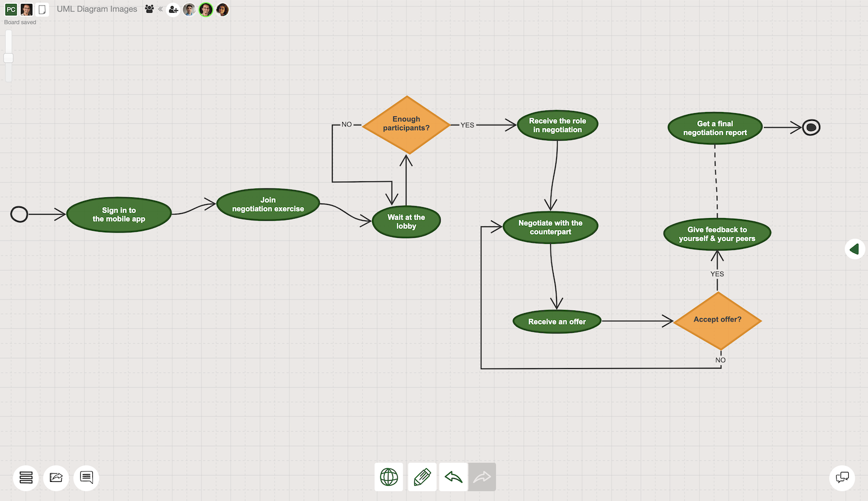Image resolution: width=868 pixels, height=501 pixels.
Task: Click the NO label below 'Accept offer?'
Action: pos(720,360)
